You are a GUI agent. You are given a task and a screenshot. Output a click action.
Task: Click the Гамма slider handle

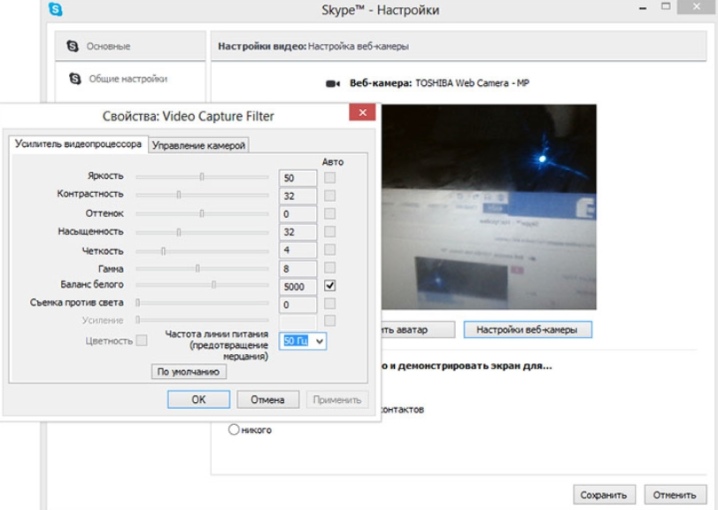tap(198, 268)
